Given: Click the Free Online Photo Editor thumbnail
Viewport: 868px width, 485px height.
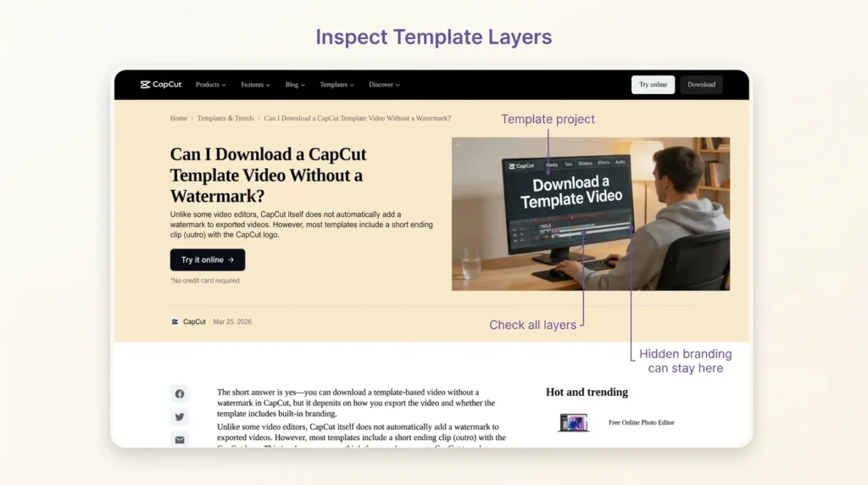Looking at the screenshot, I should point(574,422).
